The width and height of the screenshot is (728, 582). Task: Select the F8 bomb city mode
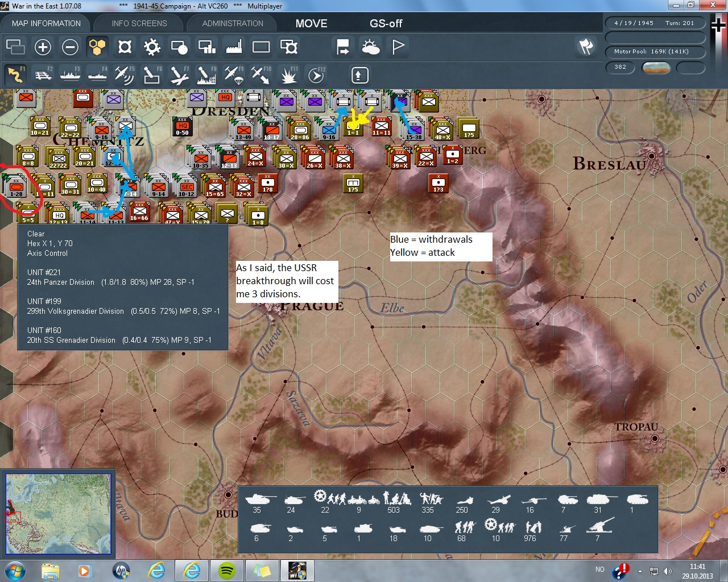point(206,74)
